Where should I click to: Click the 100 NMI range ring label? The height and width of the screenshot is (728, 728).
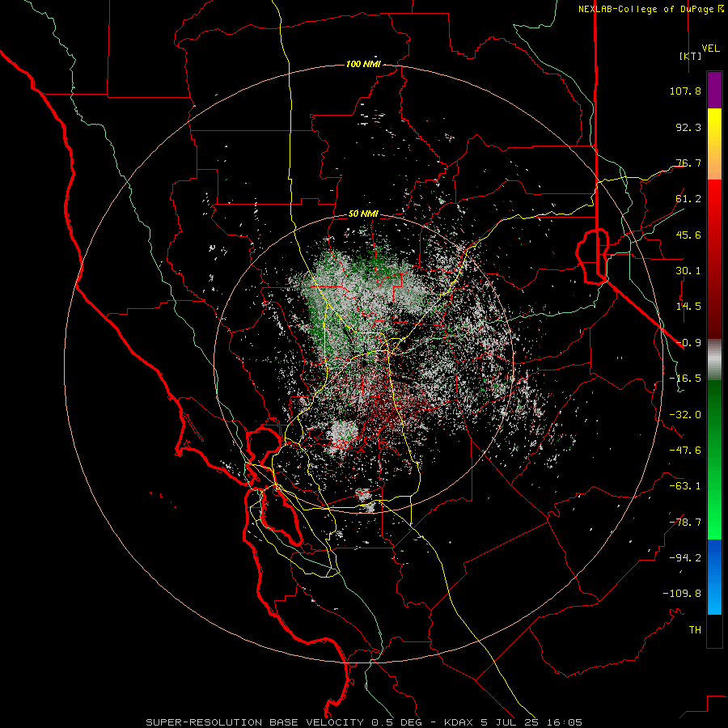(x=363, y=64)
